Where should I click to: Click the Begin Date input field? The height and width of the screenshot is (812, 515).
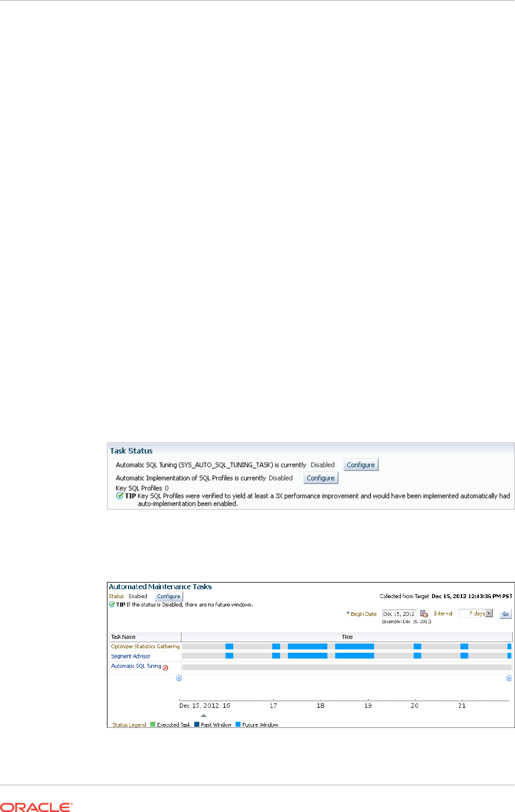pyautogui.click(x=399, y=614)
